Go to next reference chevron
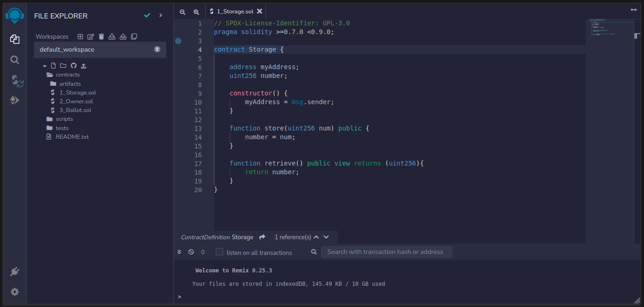The image size is (644, 307). [x=326, y=237]
